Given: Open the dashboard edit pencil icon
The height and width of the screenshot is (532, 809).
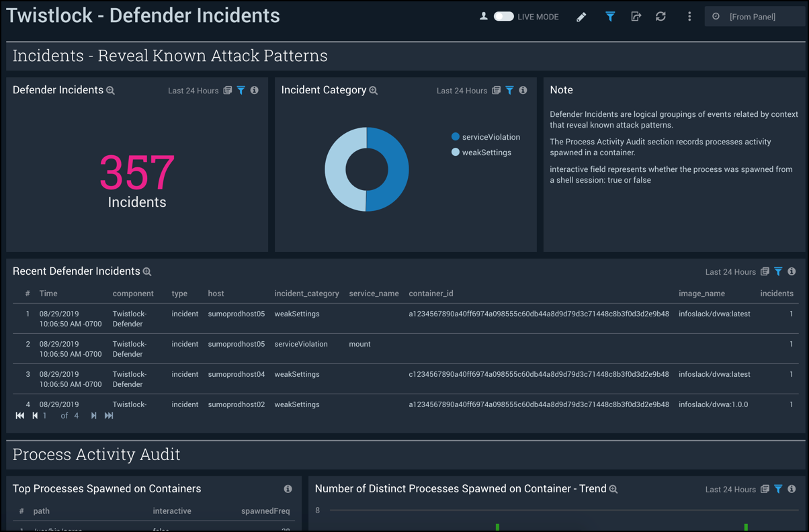Looking at the screenshot, I should point(581,16).
